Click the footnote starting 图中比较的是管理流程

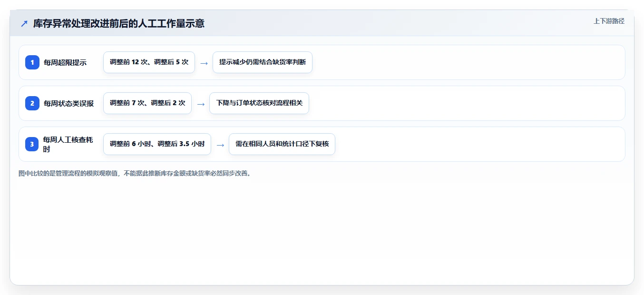134,173
